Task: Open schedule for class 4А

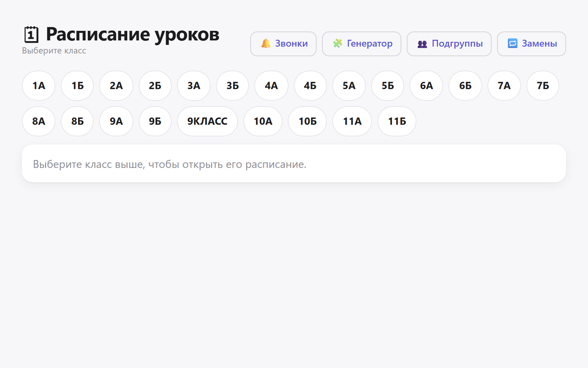Action: [271, 86]
